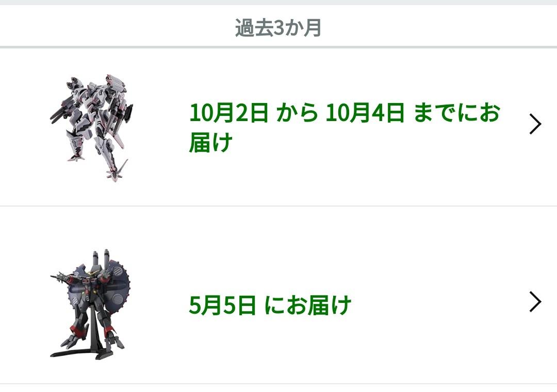Open the 10月2日 order via its chevron arrow
The width and height of the screenshot is (557, 392).
tap(535, 124)
